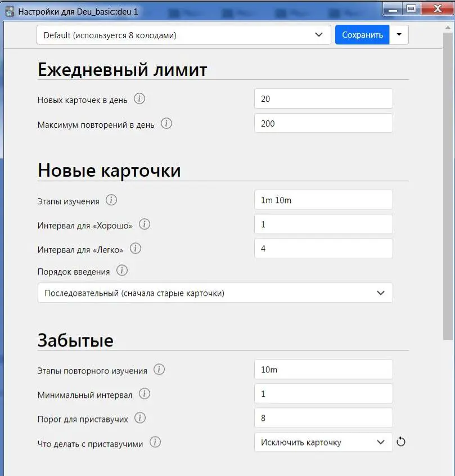Viewport: 455px width, 476px height.
Task: Show info for «Порог для приставучих»
Action: (140, 418)
